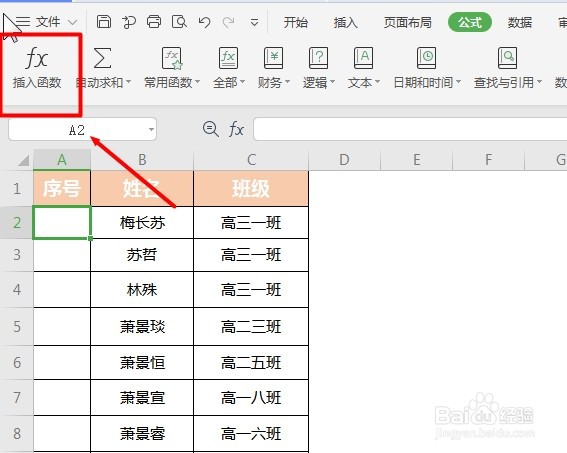Select column F header
This screenshot has height=453, width=567.
click(489, 160)
